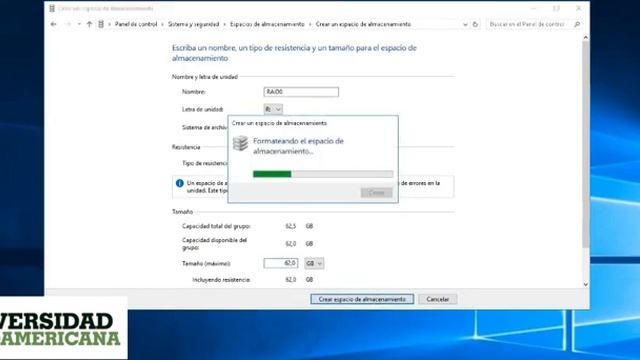Click the scrollbar down arrow
This screenshot has width=640, height=360.
click(586, 284)
